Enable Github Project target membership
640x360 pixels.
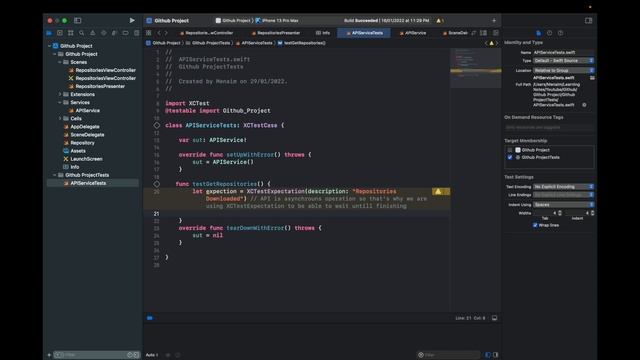[510, 150]
